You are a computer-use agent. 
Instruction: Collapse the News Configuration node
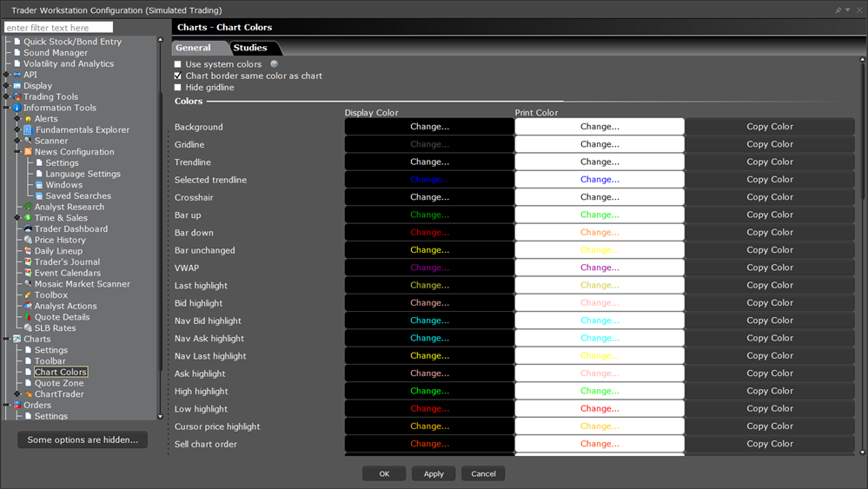pyautogui.click(x=17, y=152)
